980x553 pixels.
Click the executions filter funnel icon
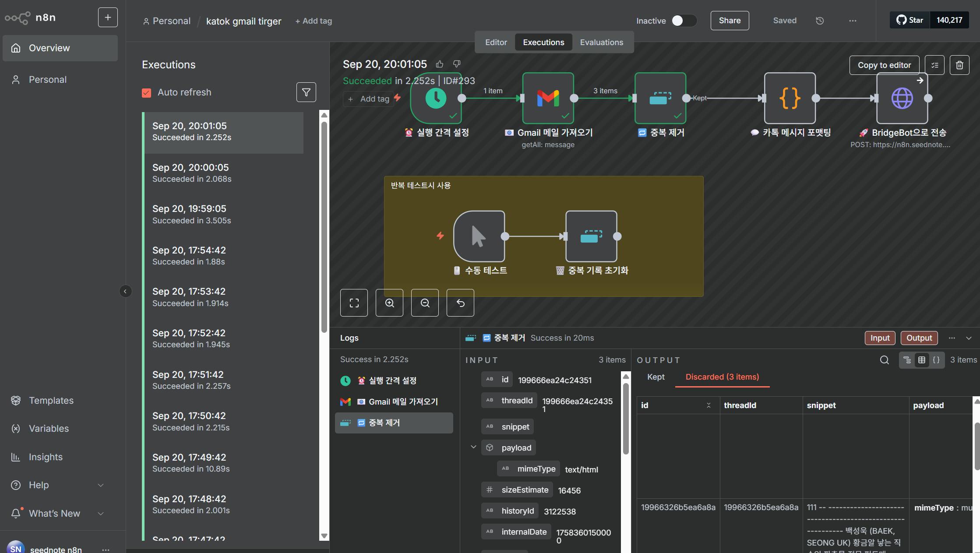click(306, 92)
